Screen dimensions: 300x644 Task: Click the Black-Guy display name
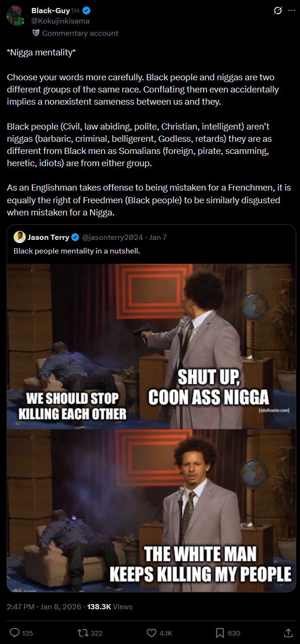point(51,11)
